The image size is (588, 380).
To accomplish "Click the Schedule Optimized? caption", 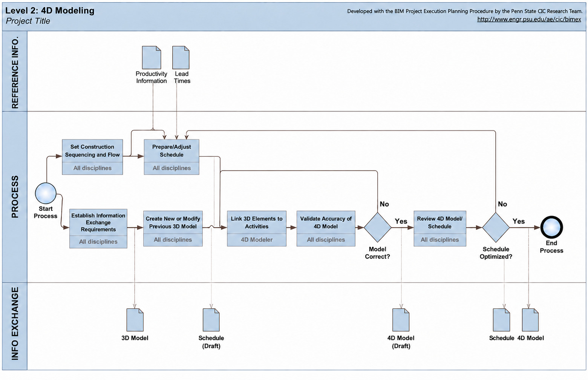I will point(496,253).
